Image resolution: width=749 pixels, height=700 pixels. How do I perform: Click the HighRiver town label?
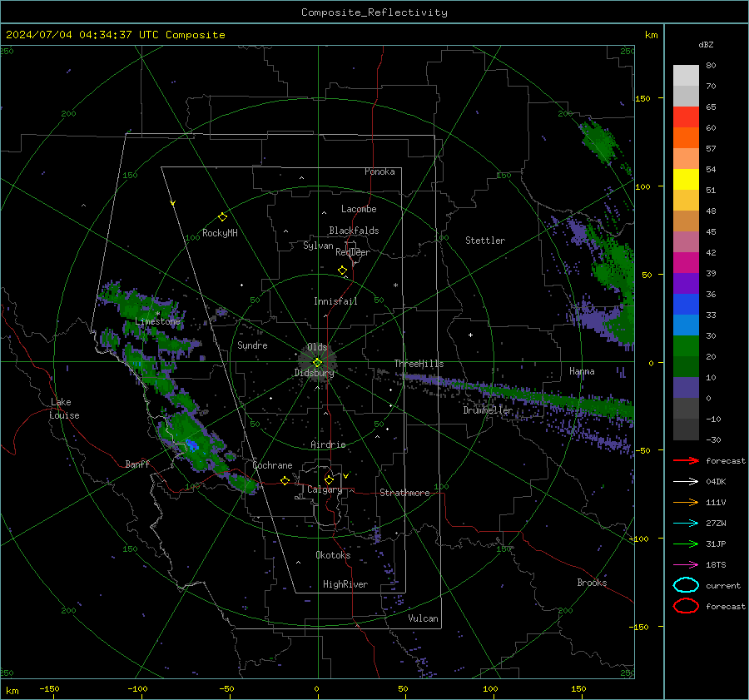[x=345, y=584]
